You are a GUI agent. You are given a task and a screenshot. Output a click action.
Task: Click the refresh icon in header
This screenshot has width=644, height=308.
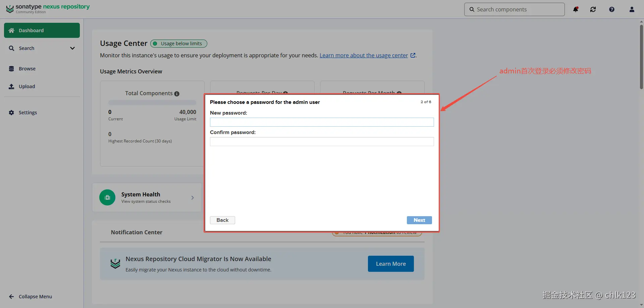click(593, 9)
